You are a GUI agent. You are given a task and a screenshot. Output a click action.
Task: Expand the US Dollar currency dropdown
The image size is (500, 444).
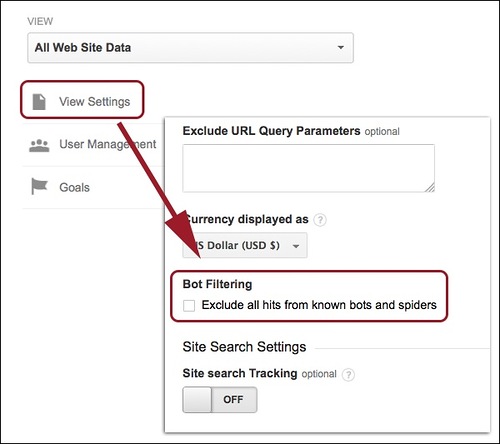point(245,246)
